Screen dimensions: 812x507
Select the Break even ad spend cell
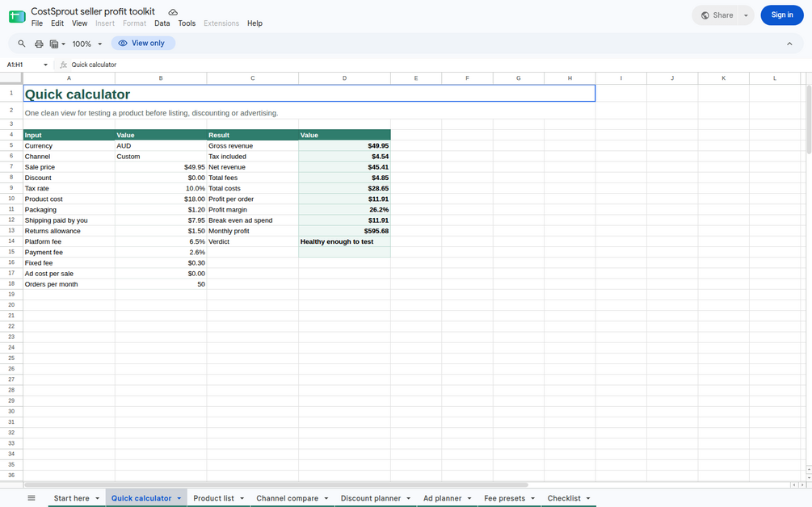point(253,220)
